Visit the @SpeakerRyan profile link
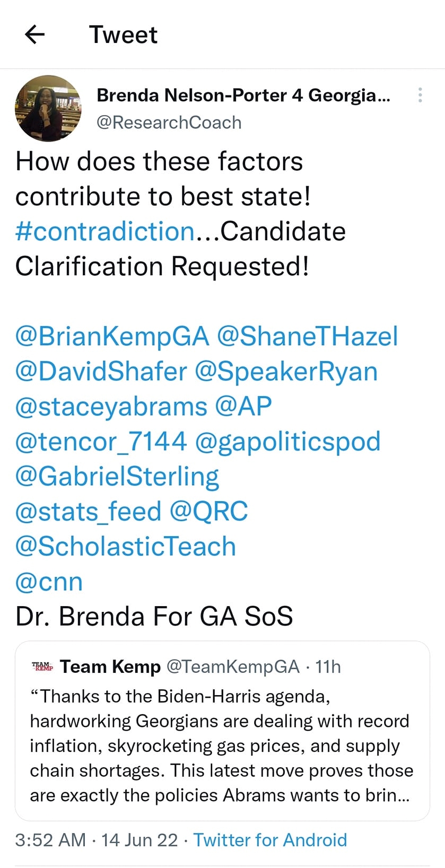445x868 pixels. (286, 372)
